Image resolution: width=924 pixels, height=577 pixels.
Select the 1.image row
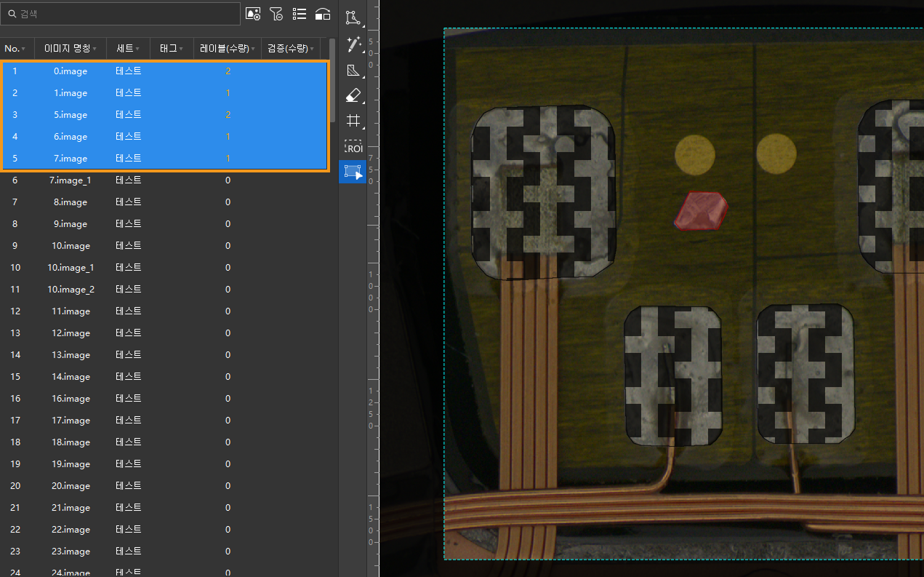point(165,93)
